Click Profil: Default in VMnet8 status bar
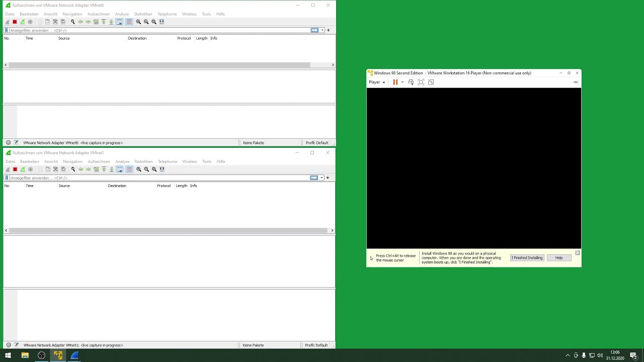644x362 pixels. point(317,143)
